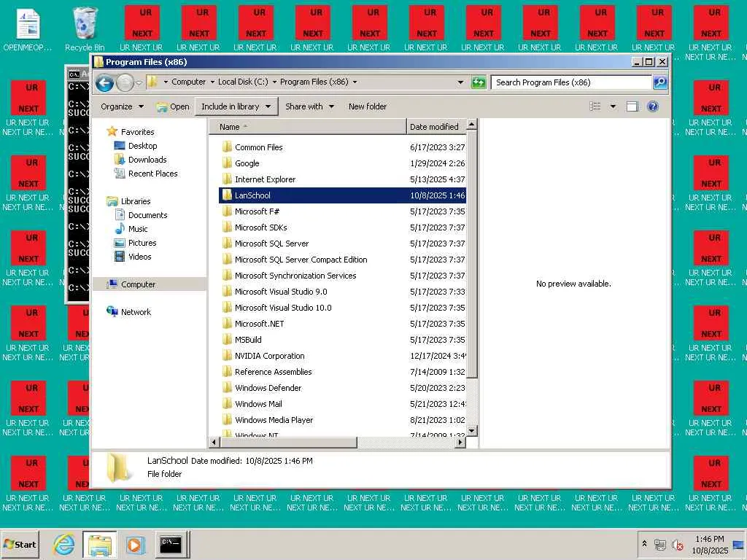Open the Music library
The height and width of the screenshot is (560, 747).
tap(138, 228)
